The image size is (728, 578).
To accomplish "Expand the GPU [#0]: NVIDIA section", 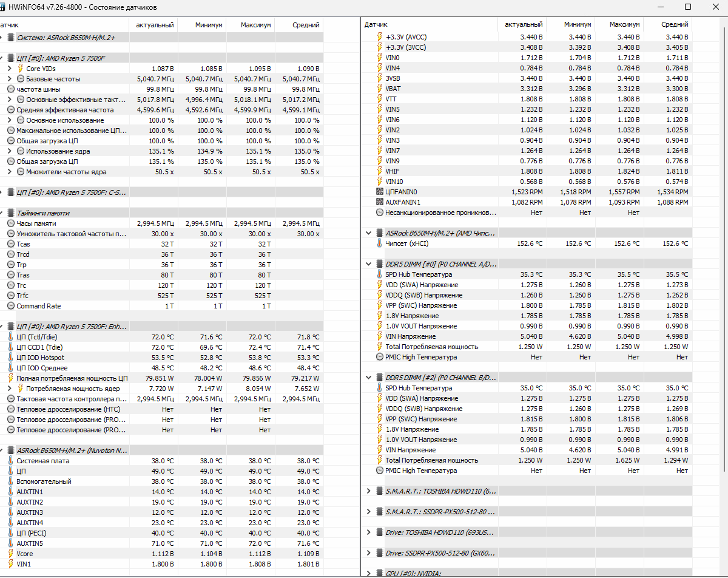I will coord(369,574).
